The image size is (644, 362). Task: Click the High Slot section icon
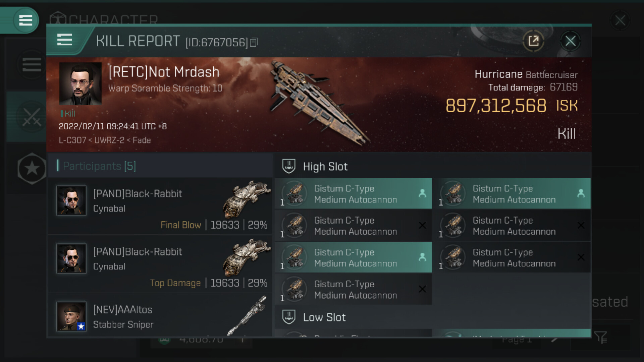288,166
